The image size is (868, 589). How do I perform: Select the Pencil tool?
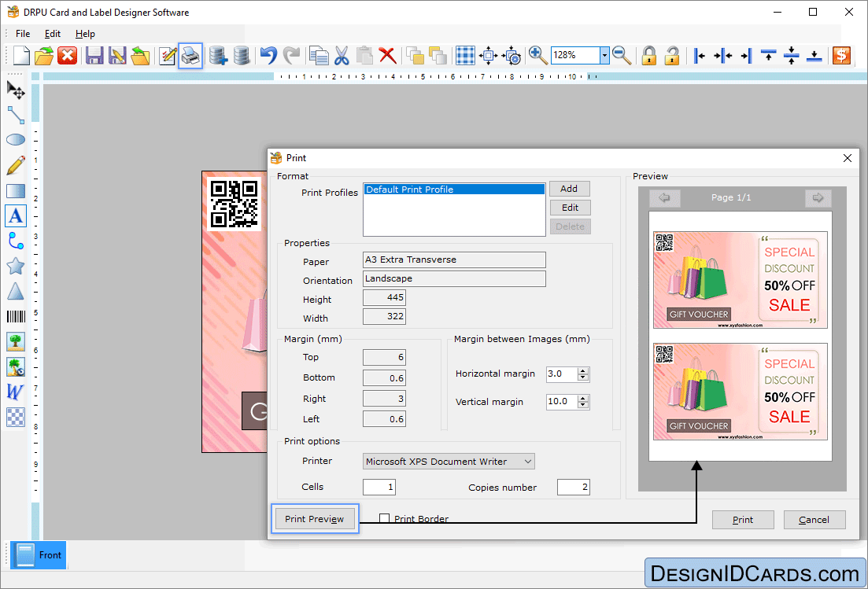pos(16,165)
